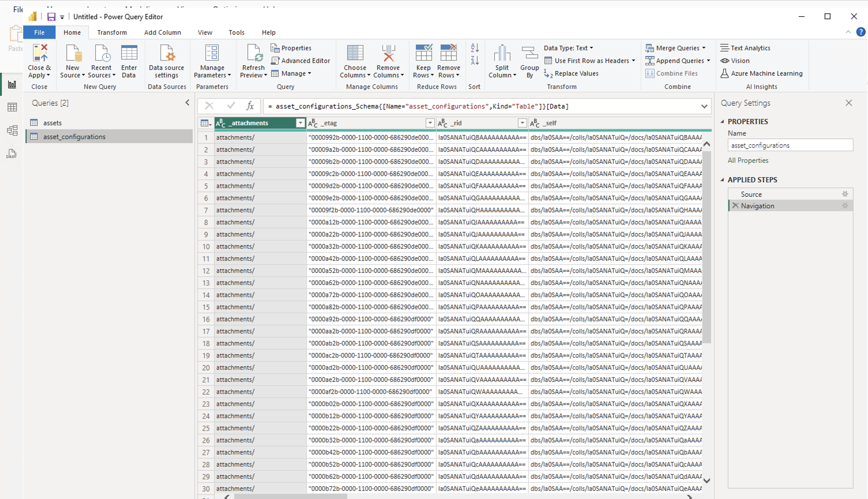Switch to the Add Column tab
Screen dimensions: 868x499
click(x=162, y=32)
